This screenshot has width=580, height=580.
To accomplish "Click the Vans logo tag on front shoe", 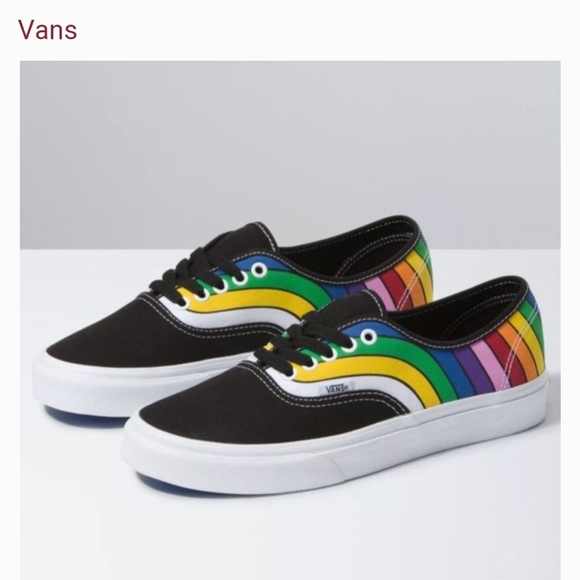I will coord(337,388).
